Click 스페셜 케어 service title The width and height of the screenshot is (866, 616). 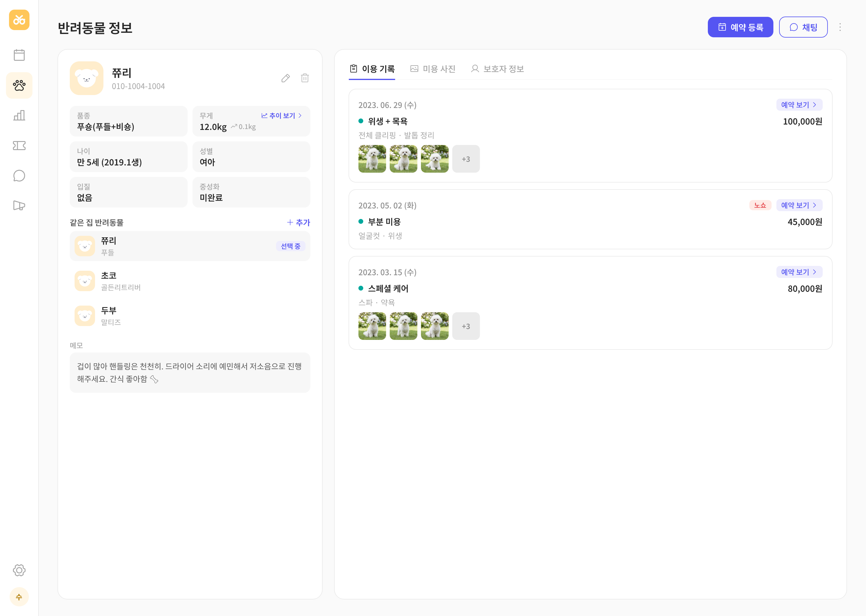tap(388, 289)
